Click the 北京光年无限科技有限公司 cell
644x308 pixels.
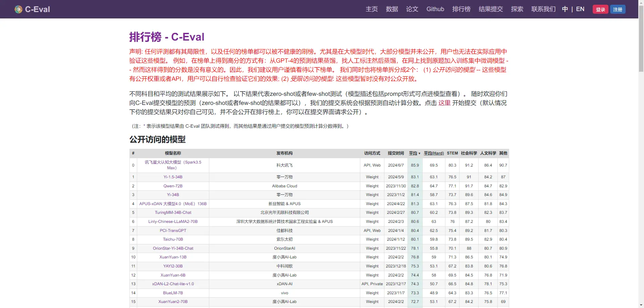click(284, 212)
